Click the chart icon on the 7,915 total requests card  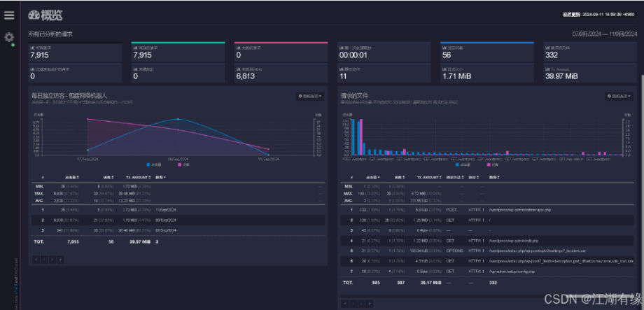(32, 48)
